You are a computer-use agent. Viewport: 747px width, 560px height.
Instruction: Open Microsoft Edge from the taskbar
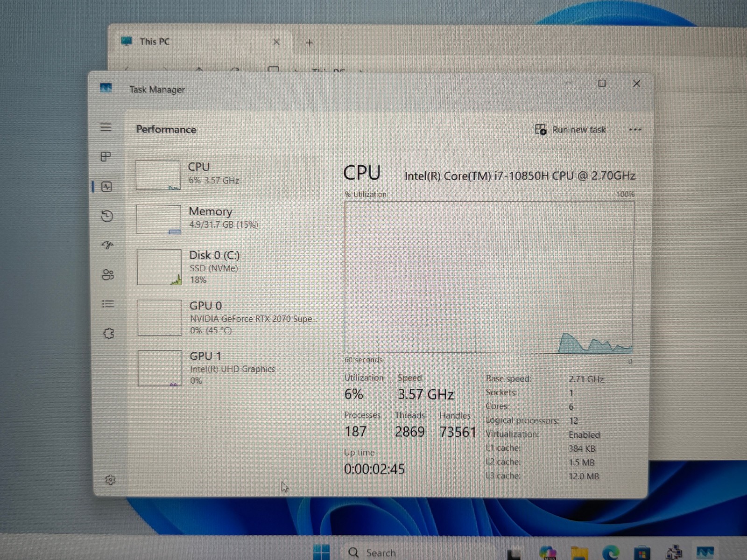pyautogui.click(x=611, y=553)
